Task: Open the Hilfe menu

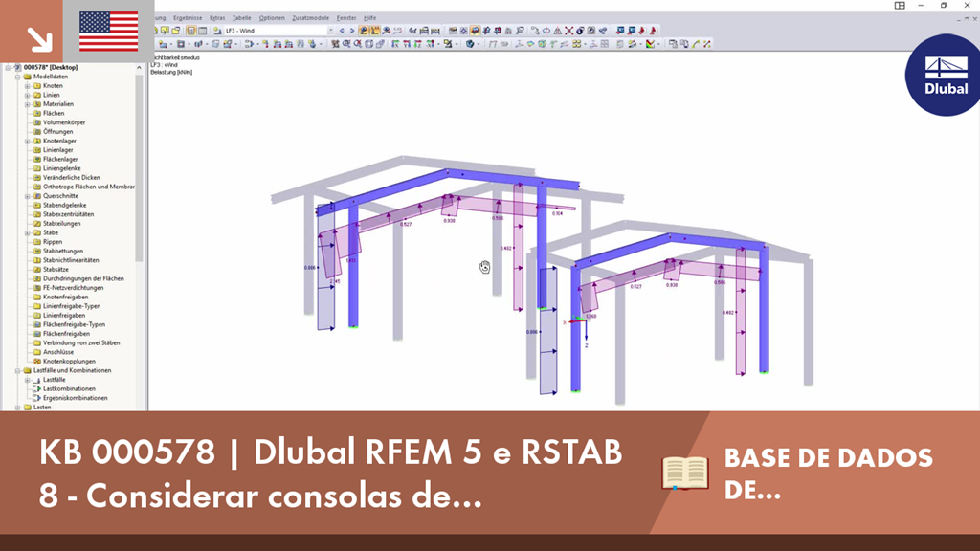Action: pyautogui.click(x=370, y=18)
